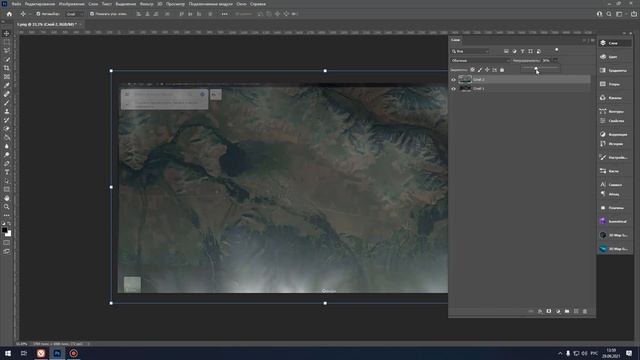Create a new layer icon

576,311
